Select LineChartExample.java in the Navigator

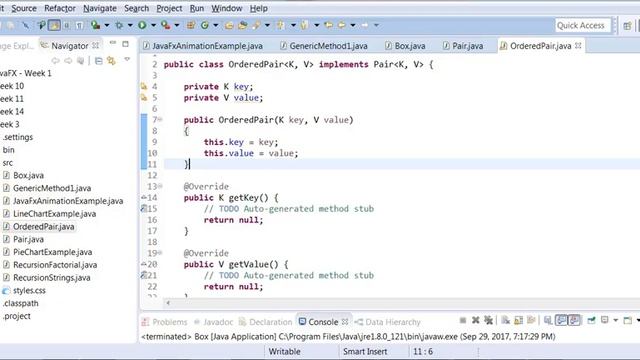[54, 214]
